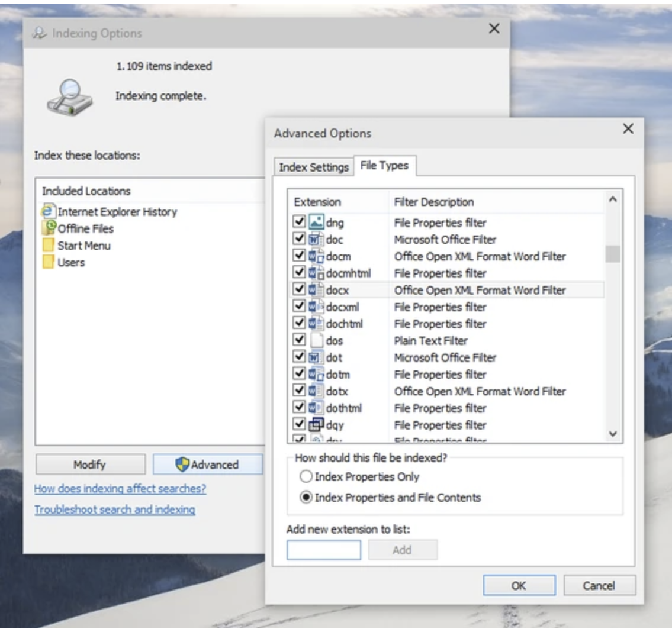Open Advanced indexing options button
This screenshot has height=632, width=672.
click(x=208, y=465)
